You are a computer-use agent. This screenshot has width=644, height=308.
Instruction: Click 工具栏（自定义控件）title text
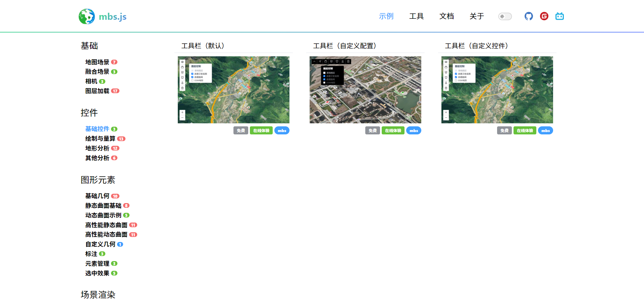click(477, 46)
